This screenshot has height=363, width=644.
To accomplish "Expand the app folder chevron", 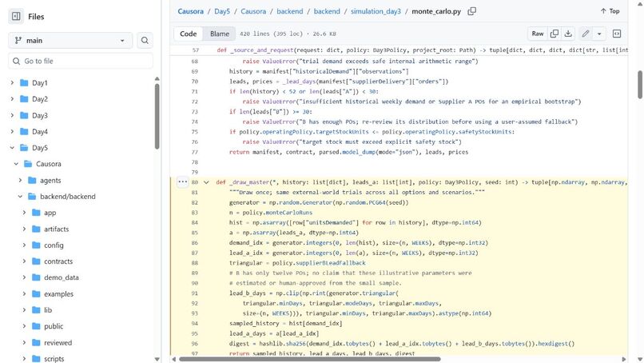I will [24, 213].
